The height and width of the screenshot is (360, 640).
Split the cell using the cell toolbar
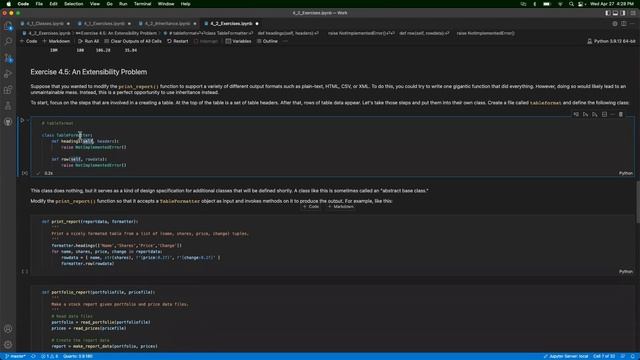(x=604, y=115)
